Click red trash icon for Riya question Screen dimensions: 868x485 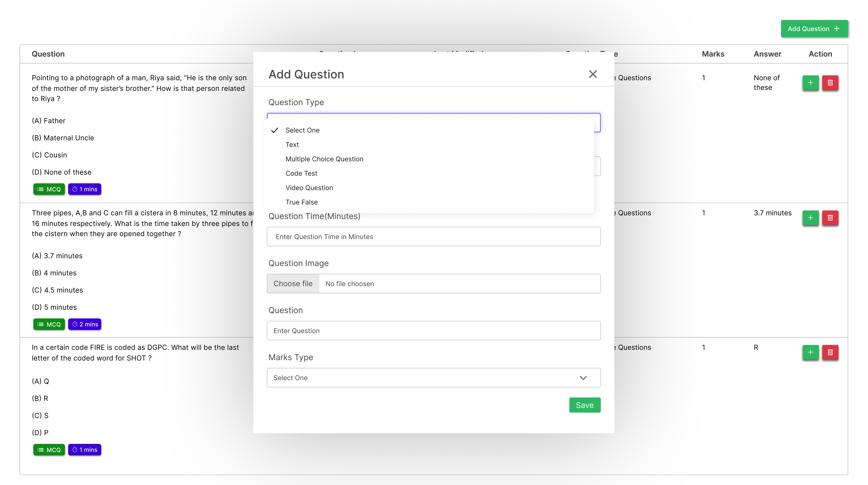[x=830, y=83]
